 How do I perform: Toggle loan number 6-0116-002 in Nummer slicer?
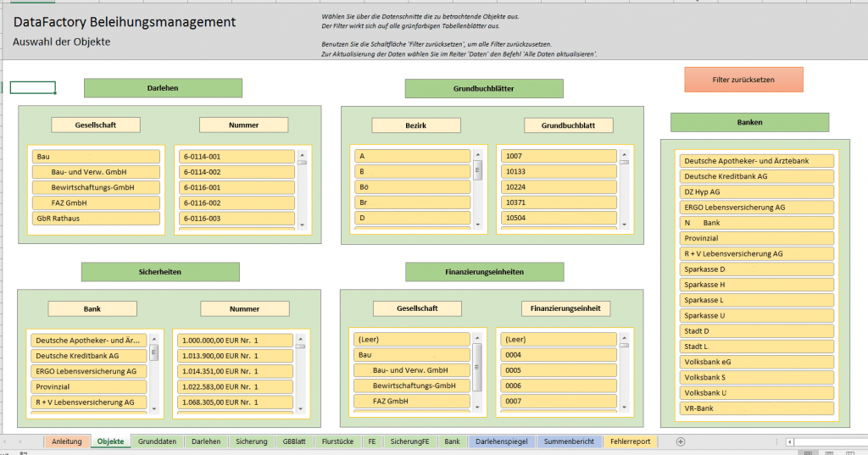[x=236, y=203]
